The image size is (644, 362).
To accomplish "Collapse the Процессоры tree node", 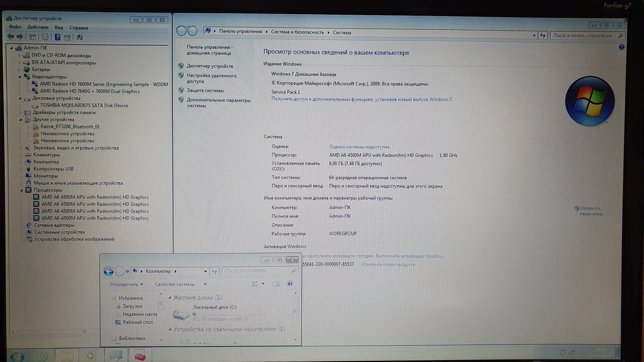I will pyautogui.click(x=22, y=190).
